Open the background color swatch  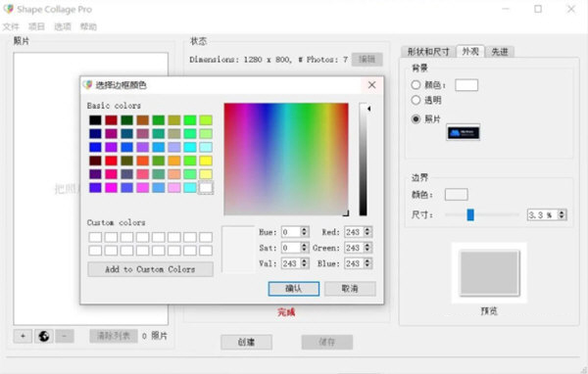466,85
